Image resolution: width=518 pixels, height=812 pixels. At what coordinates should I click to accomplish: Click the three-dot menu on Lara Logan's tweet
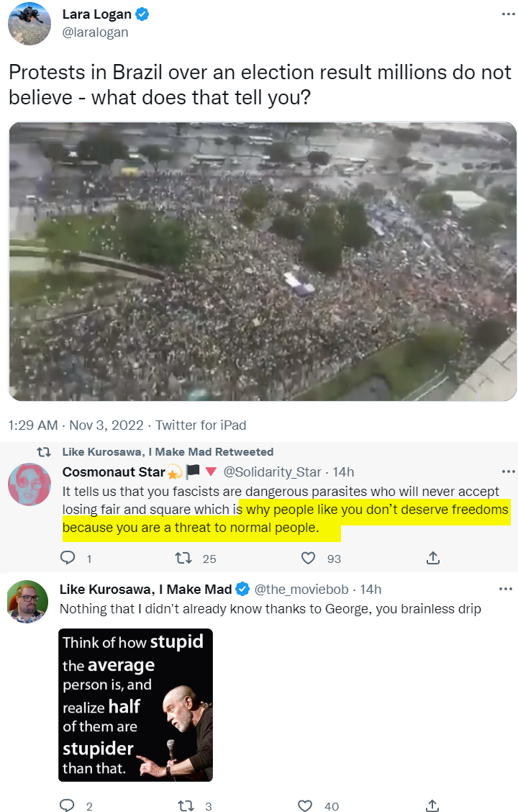coord(508,14)
